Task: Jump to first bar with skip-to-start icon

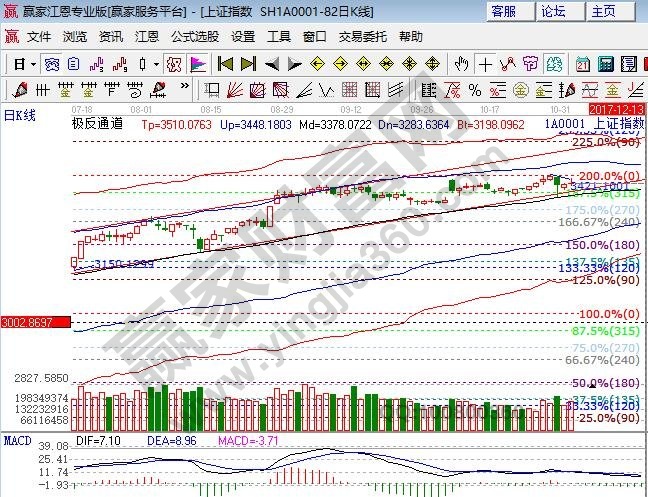Action: [x=225, y=64]
